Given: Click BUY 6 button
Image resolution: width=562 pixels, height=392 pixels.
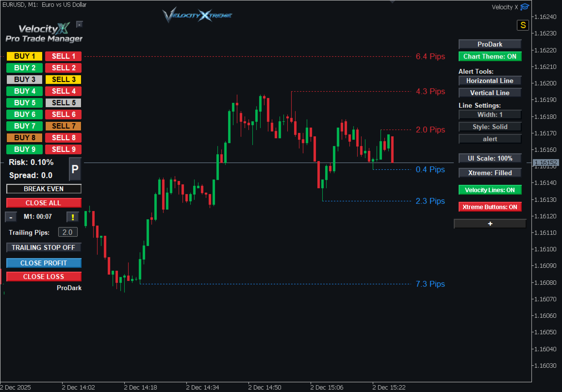Looking at the screenshot, I should (24, 114).
